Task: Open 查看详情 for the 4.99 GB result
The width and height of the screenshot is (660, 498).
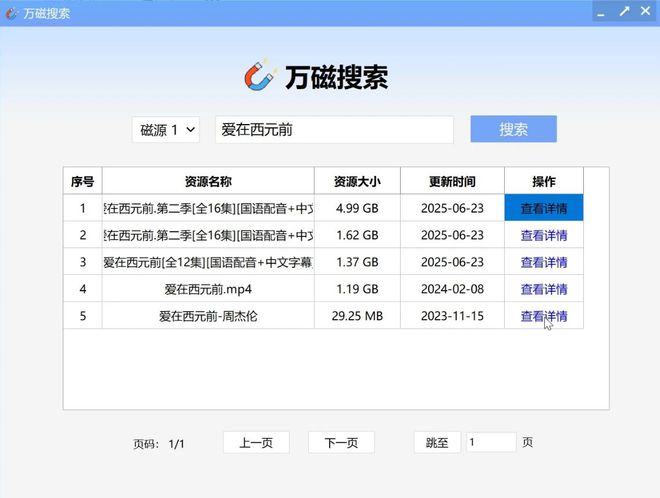Action: click(x=543, y=209)
